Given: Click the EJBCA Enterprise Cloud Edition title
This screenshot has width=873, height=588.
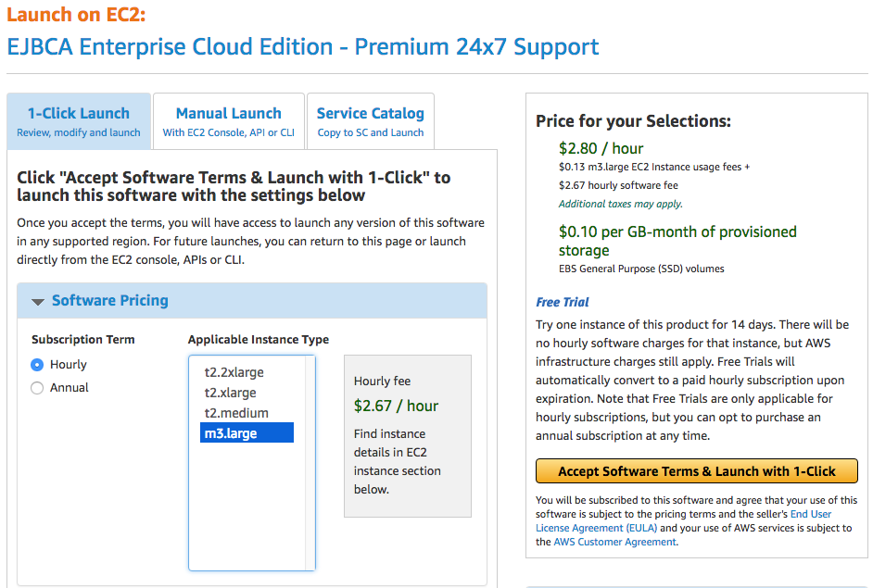Looking at the screenshot, I should [303, 47].
